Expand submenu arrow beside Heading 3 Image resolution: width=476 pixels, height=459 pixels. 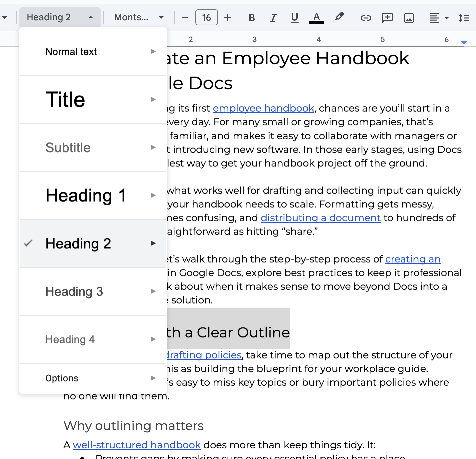pos(153,291)
